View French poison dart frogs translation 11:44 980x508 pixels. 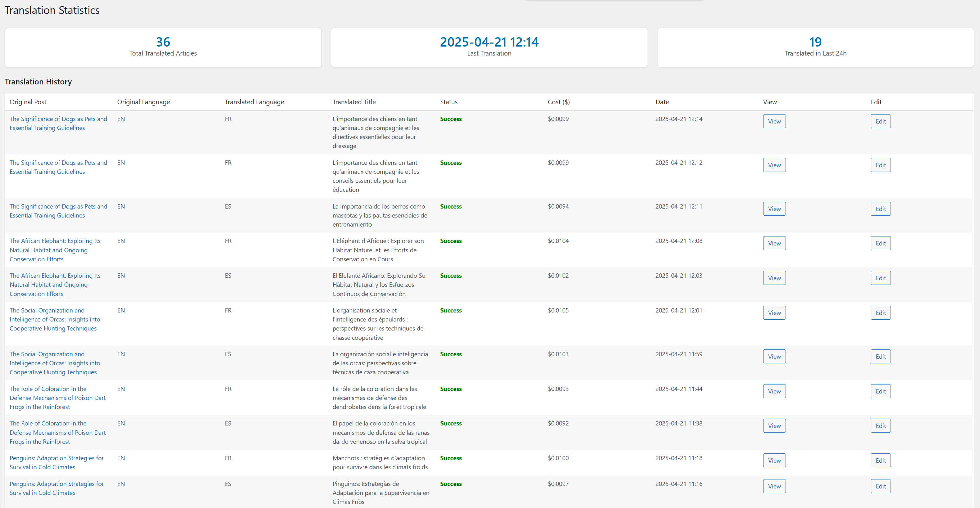point(774,391)
